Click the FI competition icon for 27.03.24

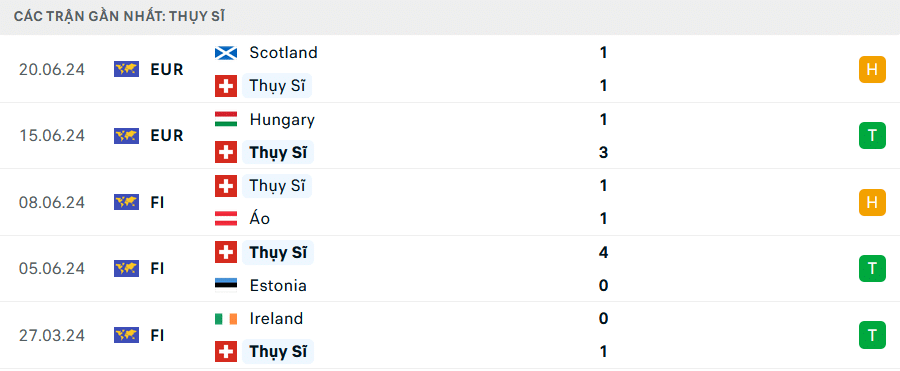[x=126, y=335]
